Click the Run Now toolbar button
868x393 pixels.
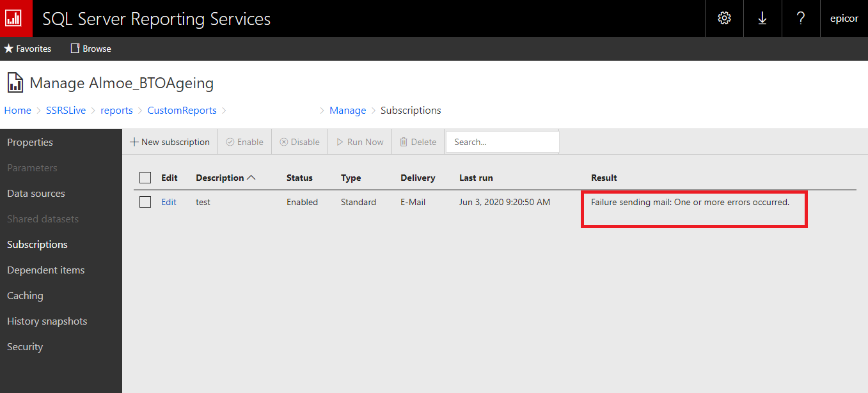point(360,142)
